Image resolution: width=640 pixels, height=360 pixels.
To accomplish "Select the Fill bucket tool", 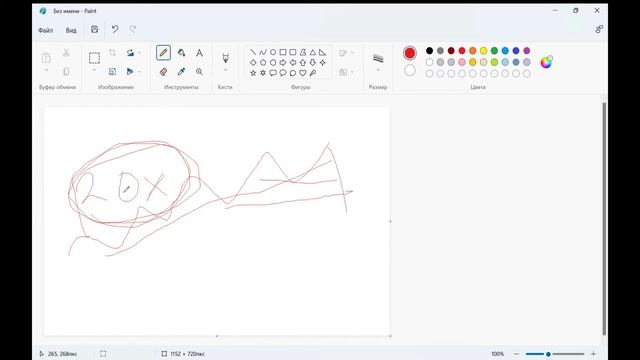I will 181,53.
